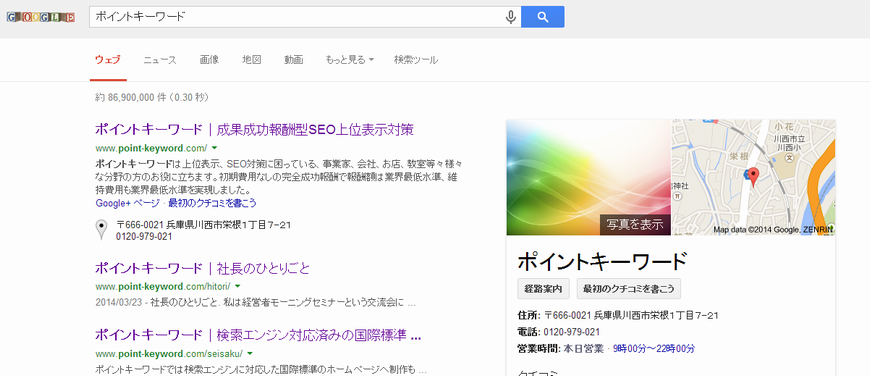Click address 〒666-0021 in the panel
Screen dimensions: 870x376
pos(631,316)
